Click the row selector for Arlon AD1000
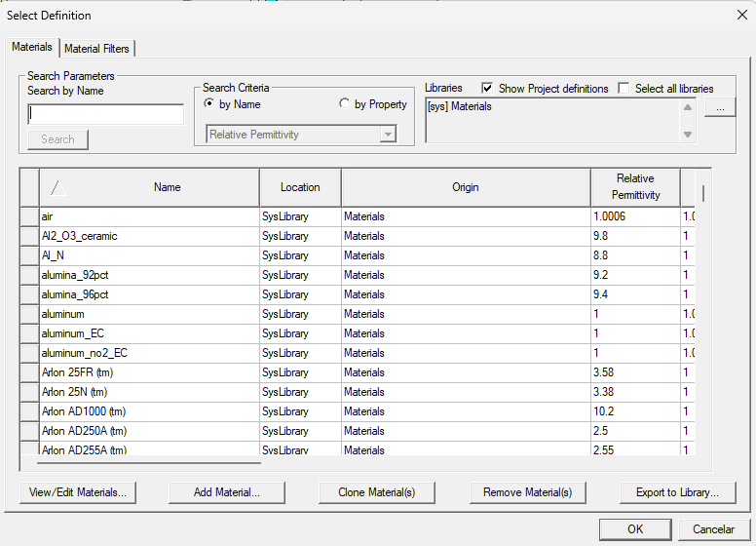The image size is (756, 546). click(30, 411)
